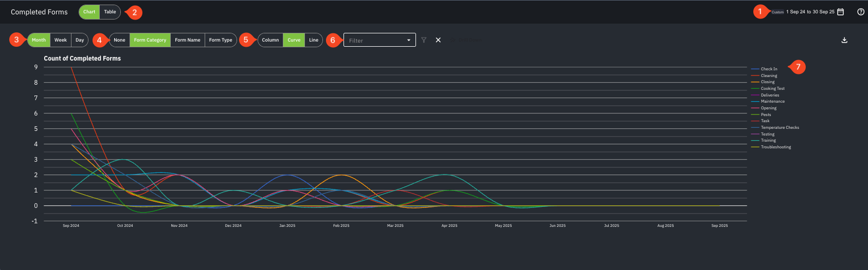Toggle Testing series in legend
Screen dimensions: 868x270
tap(763, 134)
